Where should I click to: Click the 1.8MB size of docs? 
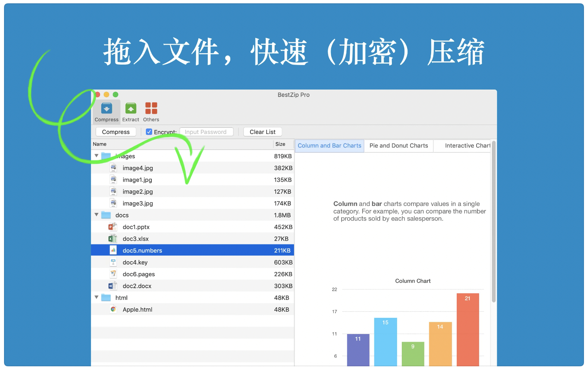tap(282, 215)
